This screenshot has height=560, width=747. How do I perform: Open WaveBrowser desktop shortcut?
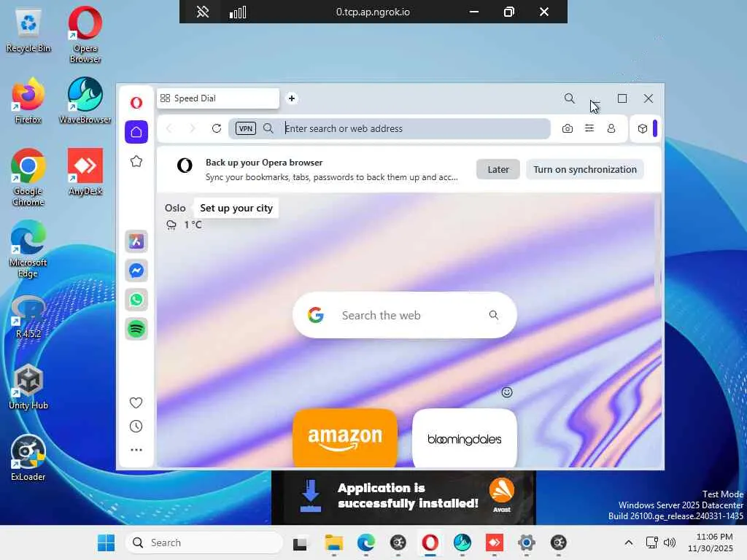tap(85, 101)
